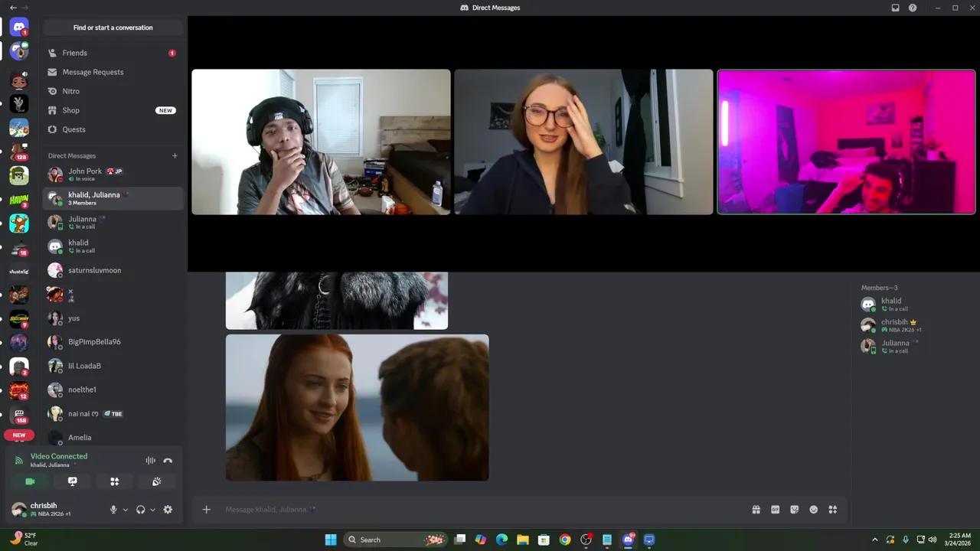Open the Shop page

113,110
